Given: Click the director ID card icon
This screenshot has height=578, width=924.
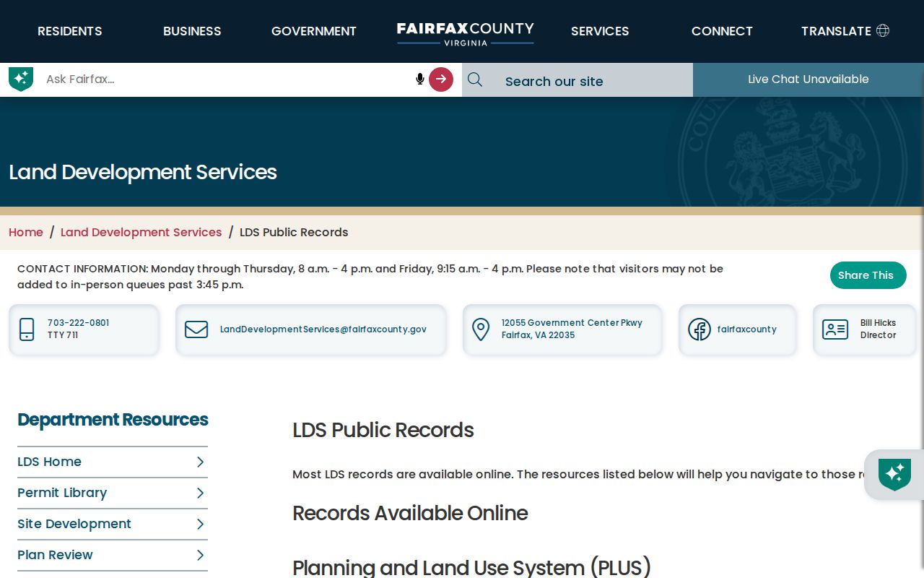Looking at the screenshot, I should pyautogui.click(x=835, y=329).
